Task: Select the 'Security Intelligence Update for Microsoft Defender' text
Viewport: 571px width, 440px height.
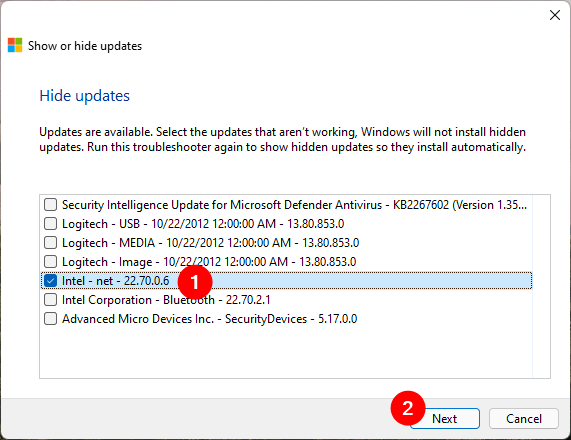Action: point(294,205)
